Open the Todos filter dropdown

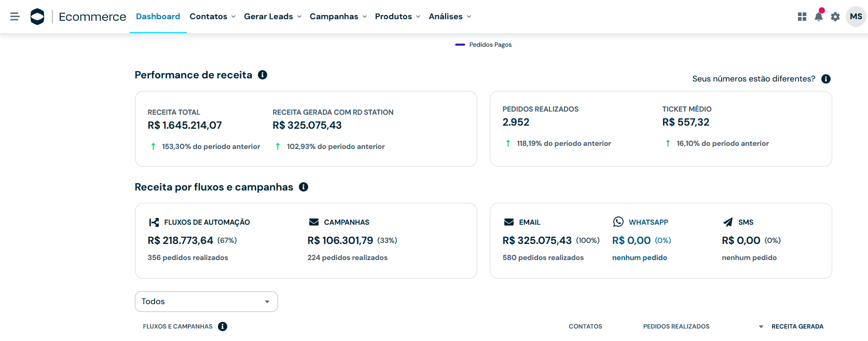tap(206, 302)
